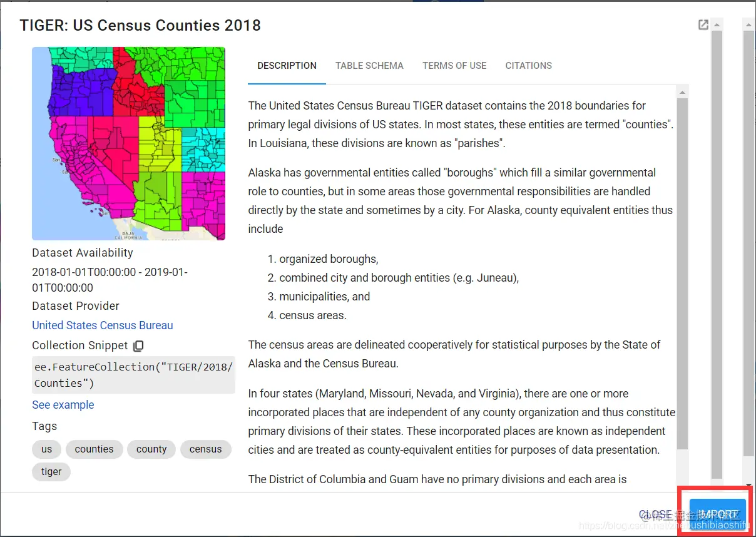The image size is (756, 537).
Task: Click the dialog title TIGER: US Census Counties 2018
Action: [140, 25]
